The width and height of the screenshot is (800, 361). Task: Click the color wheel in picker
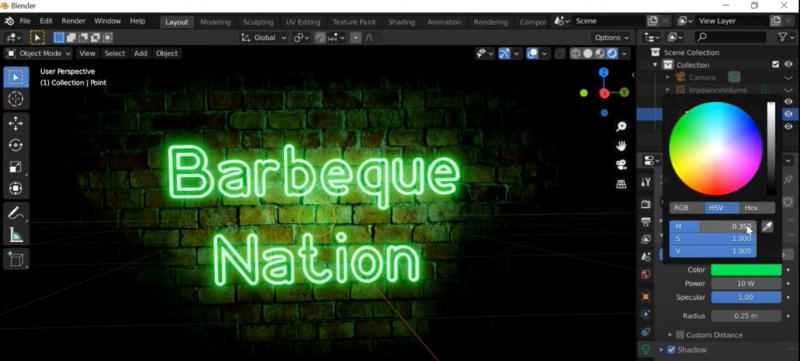[716, 148]
